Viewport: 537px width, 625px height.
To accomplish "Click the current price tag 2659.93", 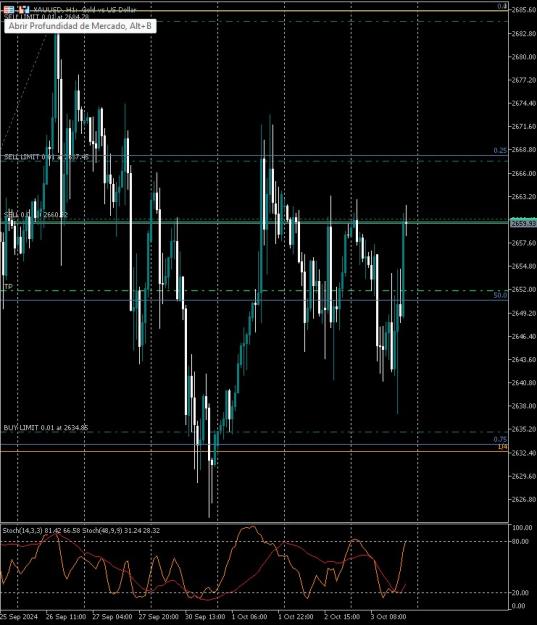I will (523, 224).
